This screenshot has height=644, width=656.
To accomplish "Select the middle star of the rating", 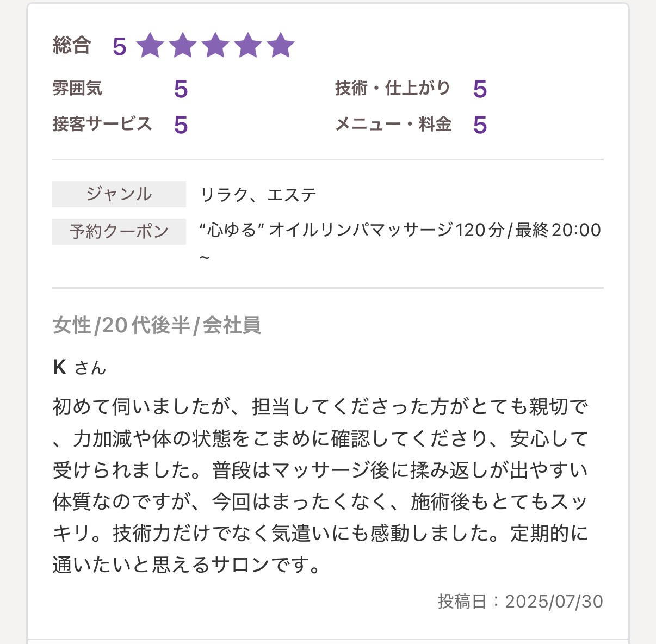I will point(215,46).
